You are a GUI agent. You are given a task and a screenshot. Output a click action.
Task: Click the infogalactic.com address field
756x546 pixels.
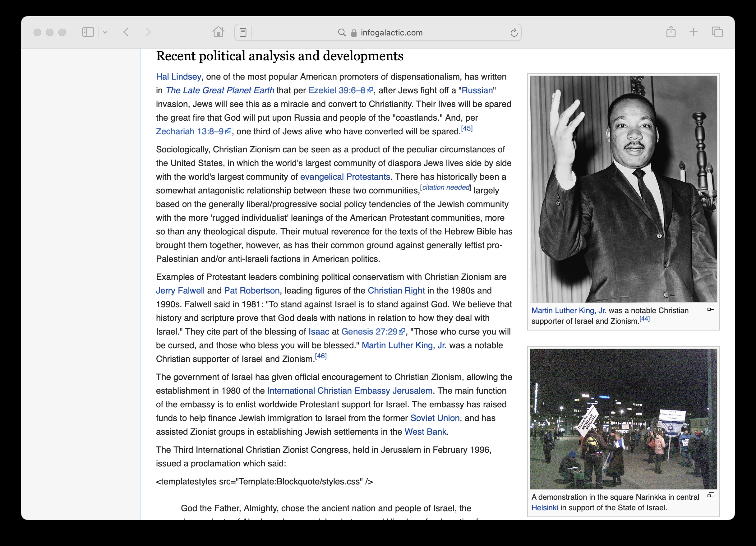[x=391, y=32]
